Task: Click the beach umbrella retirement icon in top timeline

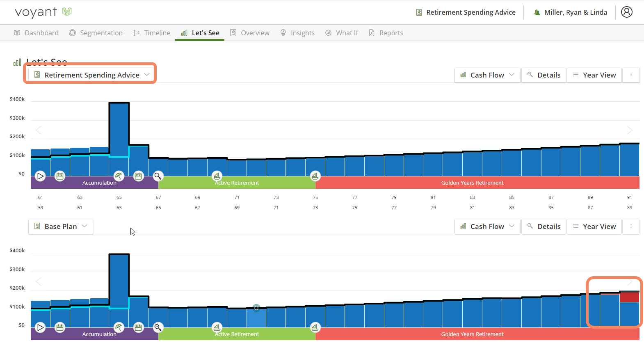Action: (x=119, y=176)
